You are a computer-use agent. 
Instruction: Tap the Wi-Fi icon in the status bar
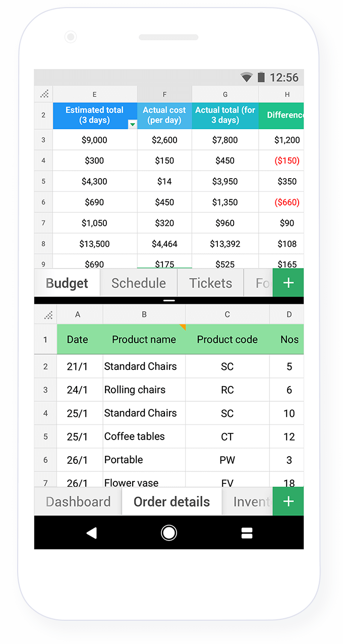point(246,77)
